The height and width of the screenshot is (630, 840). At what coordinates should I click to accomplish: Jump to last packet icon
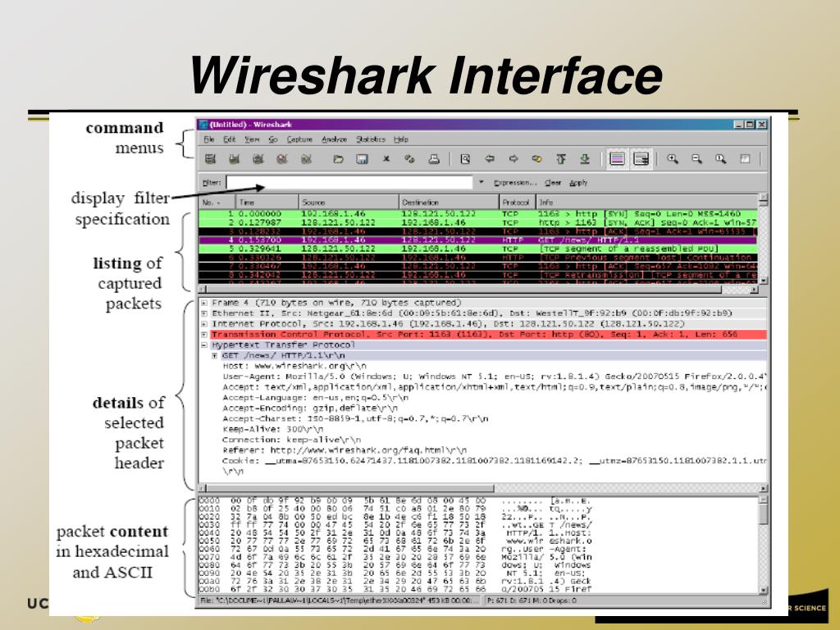tap(585, 159)
